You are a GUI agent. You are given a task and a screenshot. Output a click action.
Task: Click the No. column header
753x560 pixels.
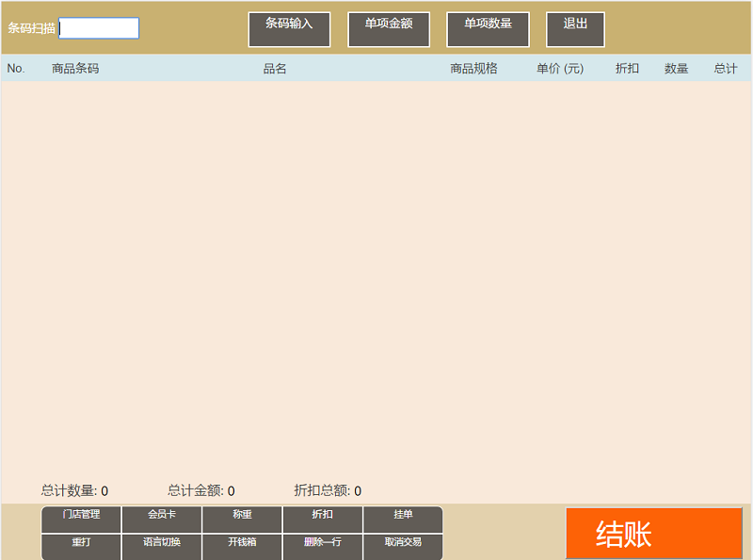click(x=16, y=69)
